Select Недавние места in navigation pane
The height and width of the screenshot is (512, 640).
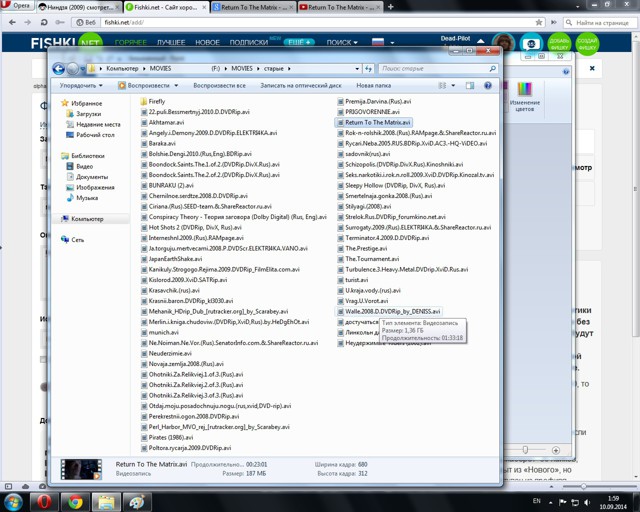point(93,125)
